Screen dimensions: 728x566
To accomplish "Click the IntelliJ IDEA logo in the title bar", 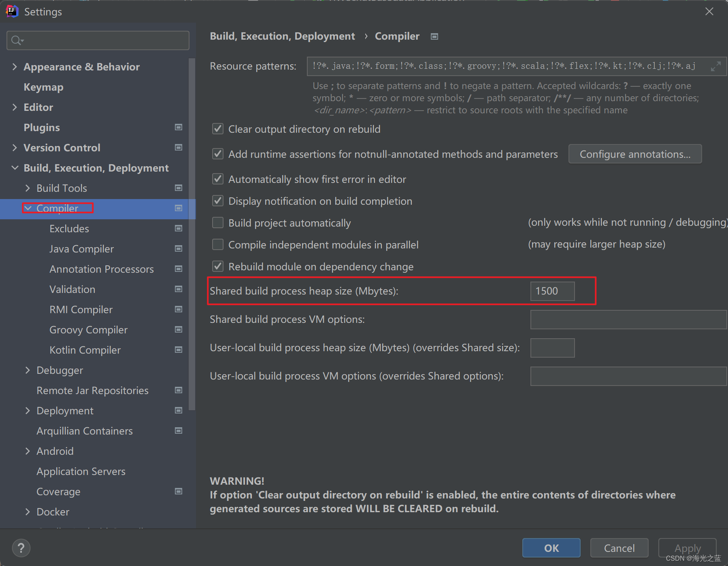I will (11, 11).
